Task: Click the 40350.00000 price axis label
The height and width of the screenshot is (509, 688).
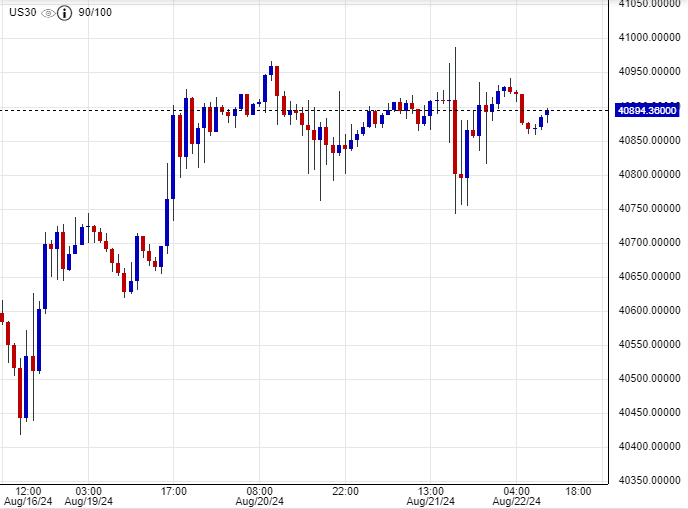Action: tap(649, 480)
